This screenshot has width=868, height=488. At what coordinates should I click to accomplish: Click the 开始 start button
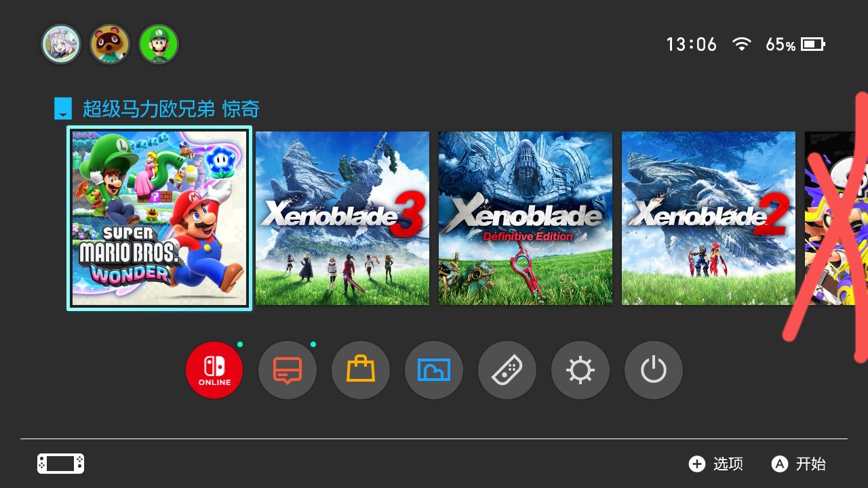click(x=799, y=464)
